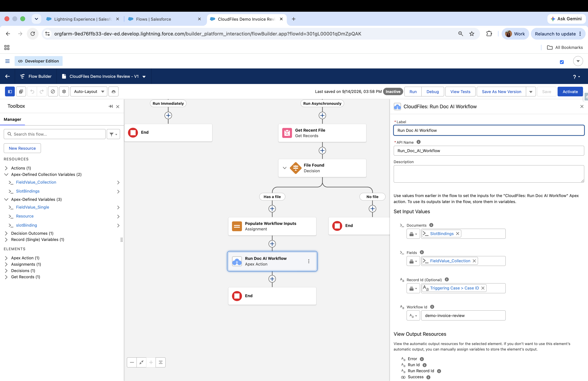Image resolution: width=588 pixels, height=381 pixels.
Task: Click Save As New Version
Action: click(x=501, y=92)
